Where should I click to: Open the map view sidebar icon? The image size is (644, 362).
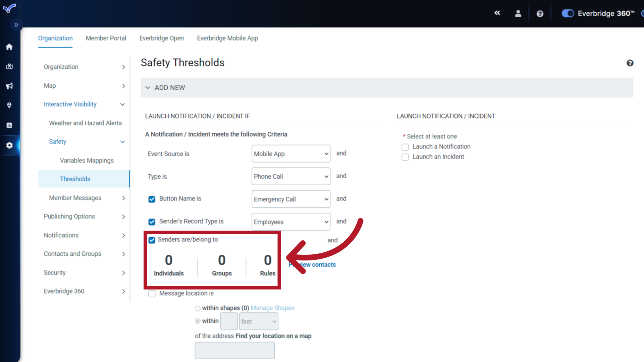[x=9, y=66]
